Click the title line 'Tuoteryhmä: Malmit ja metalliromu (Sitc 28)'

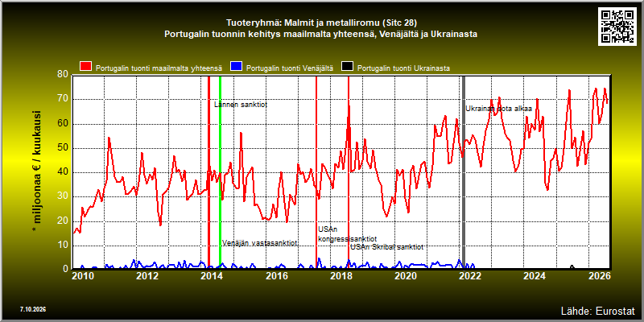tap(321, 23)
